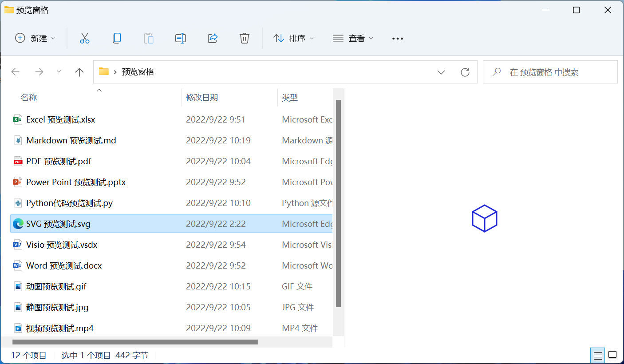Click the Forward arrow navigation button
The width and height of the screenshot is (624, 364).
[x=39, y=72]
